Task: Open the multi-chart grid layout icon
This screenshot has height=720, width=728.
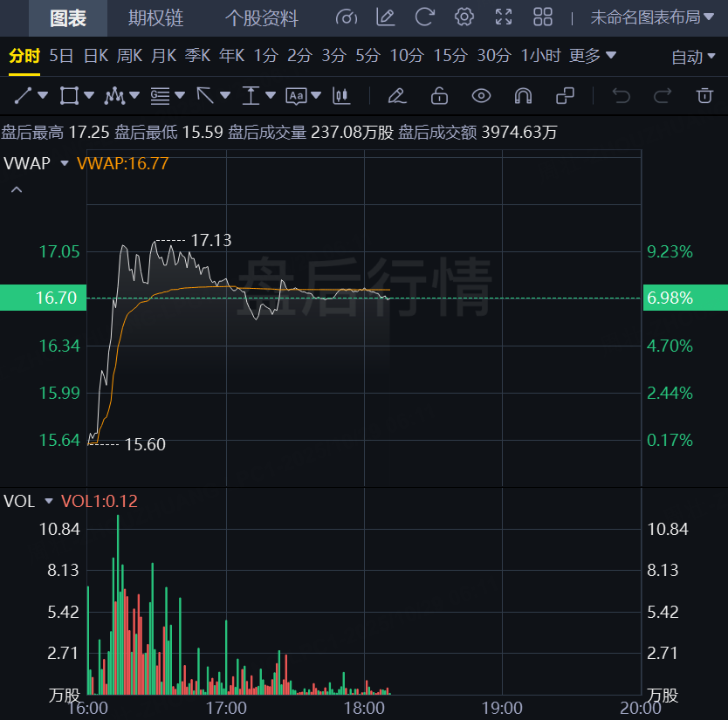Action: [543, 17]
